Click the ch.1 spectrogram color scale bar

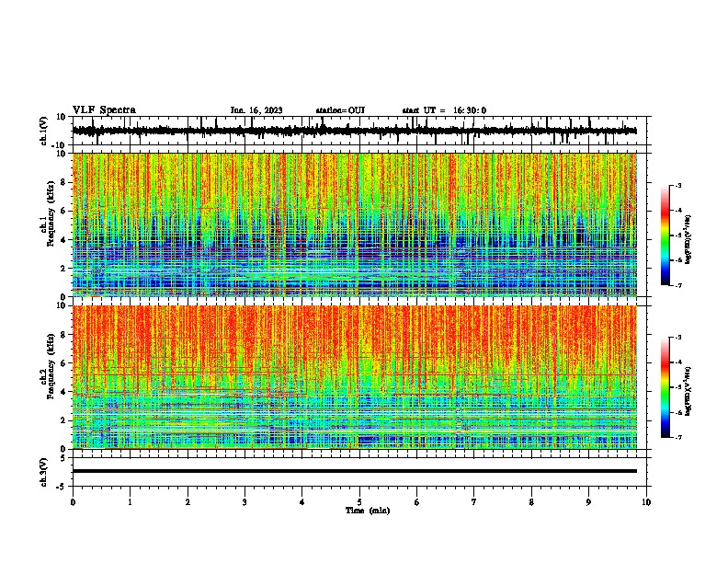pos(665,236)
